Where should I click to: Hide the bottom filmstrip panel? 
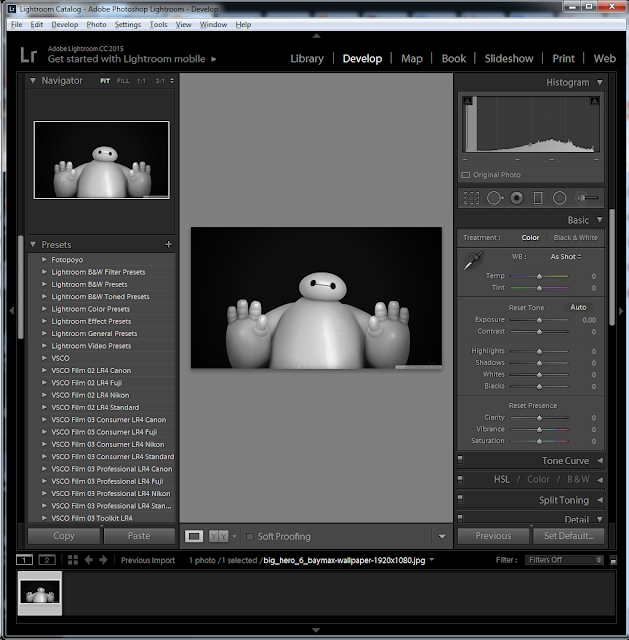pos(316,630)
